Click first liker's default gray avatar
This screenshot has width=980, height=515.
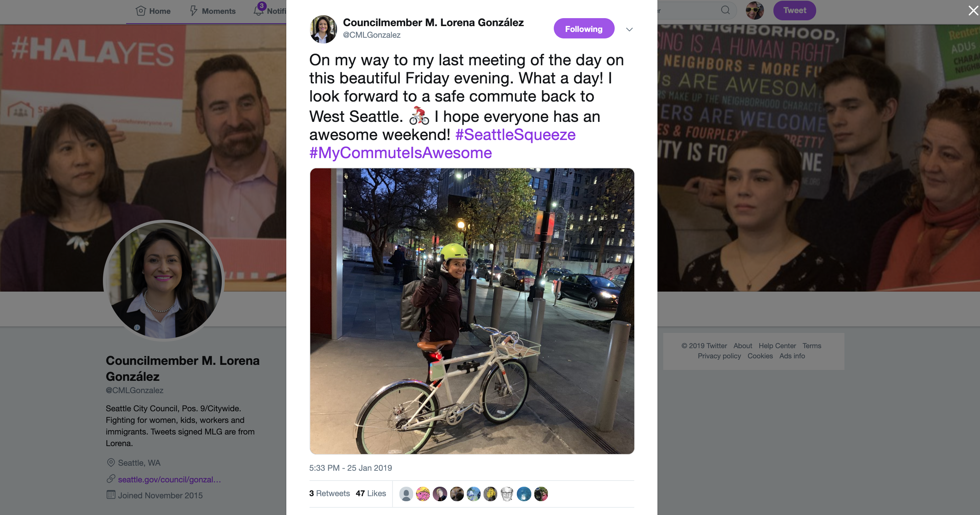coord(406,494)
